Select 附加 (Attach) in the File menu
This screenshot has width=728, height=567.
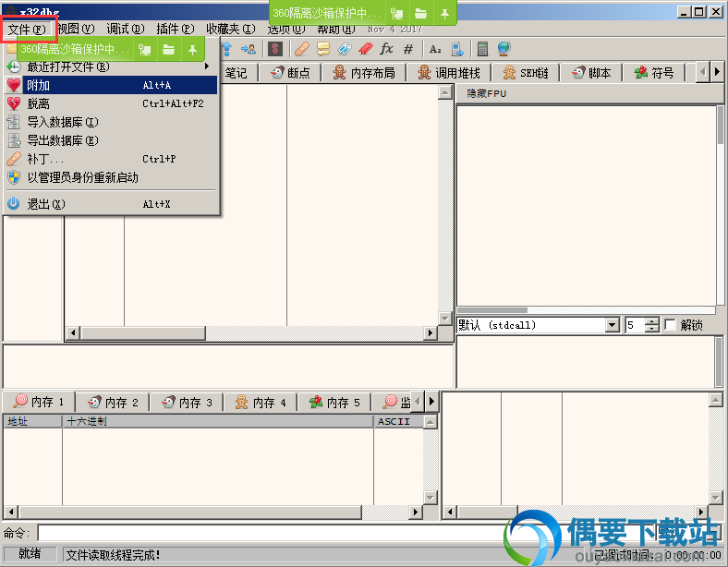coord(111,85)
